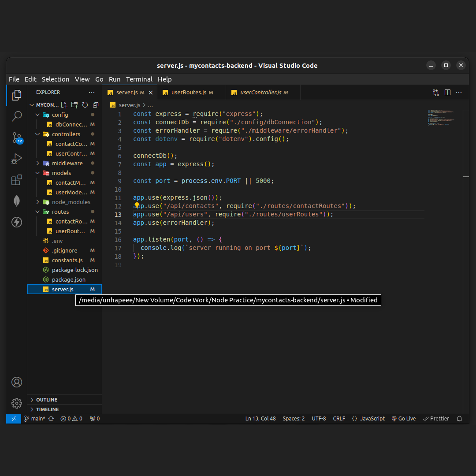Create a new folder in Explorer

coord(74,105)
